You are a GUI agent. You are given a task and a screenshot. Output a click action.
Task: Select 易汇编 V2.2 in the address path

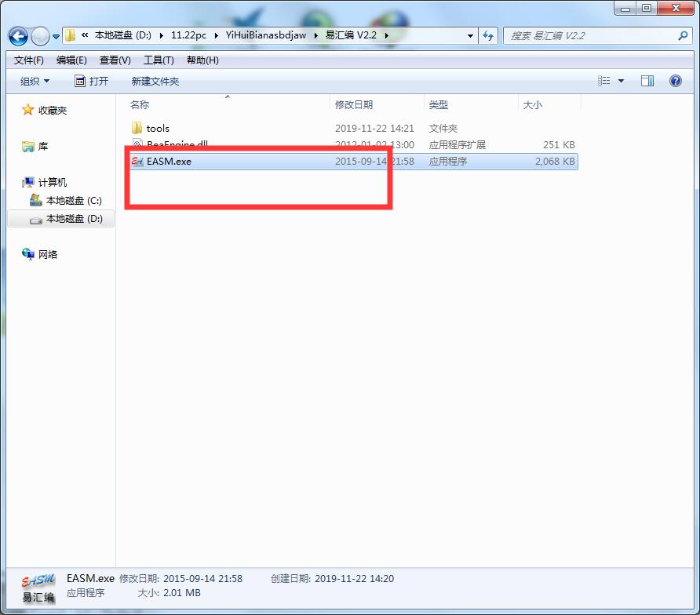(351, 35)
